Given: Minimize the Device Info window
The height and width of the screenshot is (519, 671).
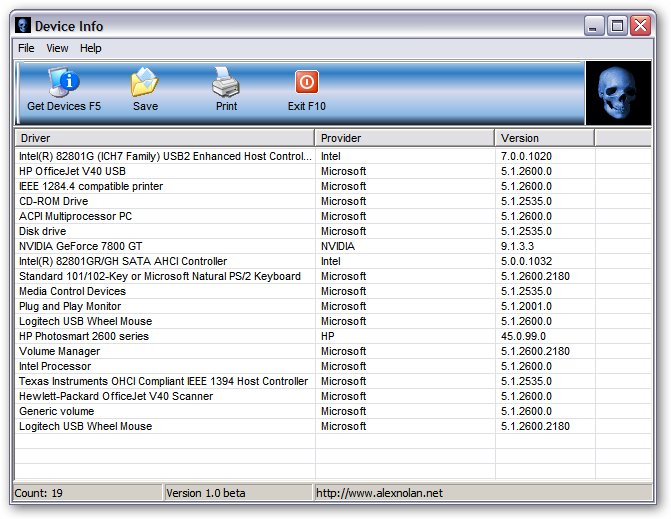Looking at the screenshot, I should pyautogui.click(x=594, y=26).
